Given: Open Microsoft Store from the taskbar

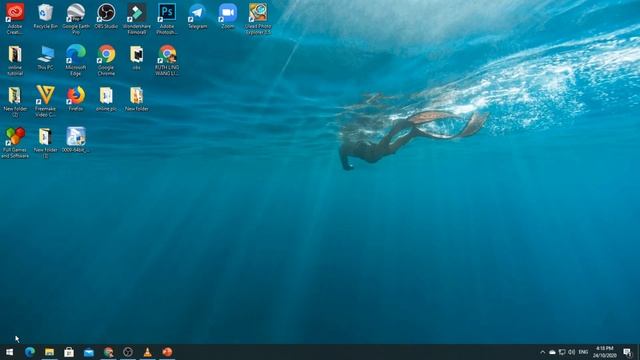Looking at the screenshot, I should (69, 352).
